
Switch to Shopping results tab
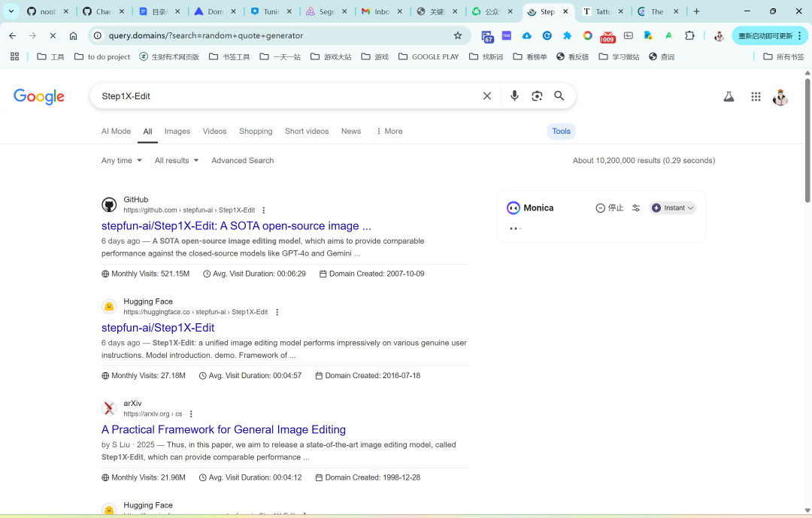[256, 132]
